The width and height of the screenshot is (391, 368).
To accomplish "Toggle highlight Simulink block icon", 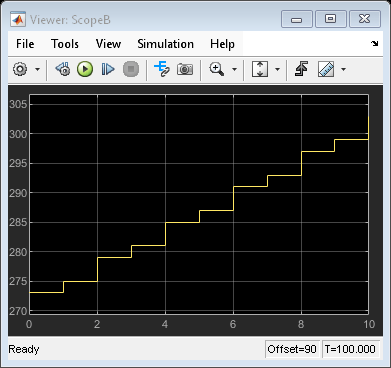I will pyautogui.click(x=162, y=69).
